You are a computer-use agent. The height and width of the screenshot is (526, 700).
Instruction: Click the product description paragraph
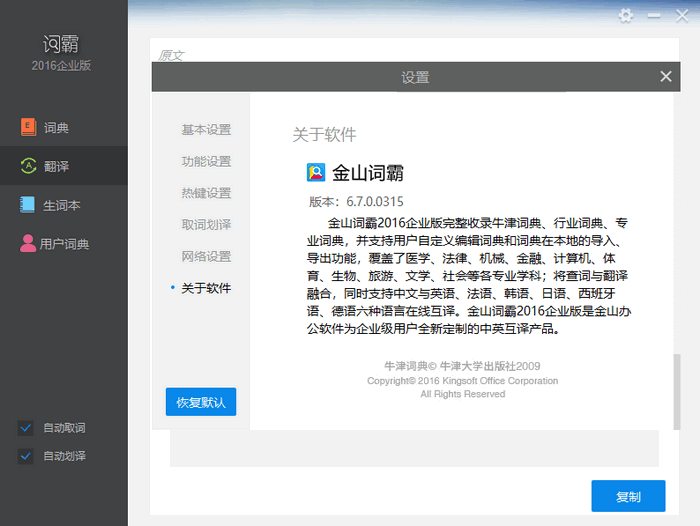[468, 276]
